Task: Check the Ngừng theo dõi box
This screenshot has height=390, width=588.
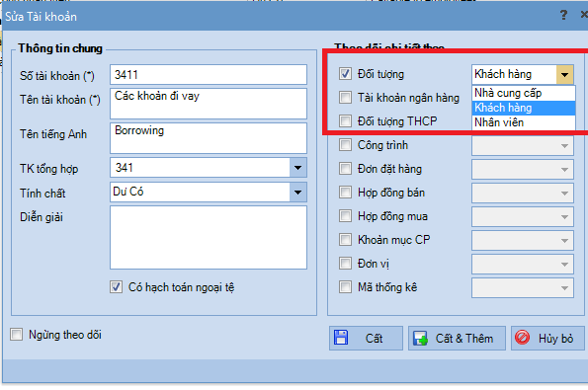Action: pos(16,334)
